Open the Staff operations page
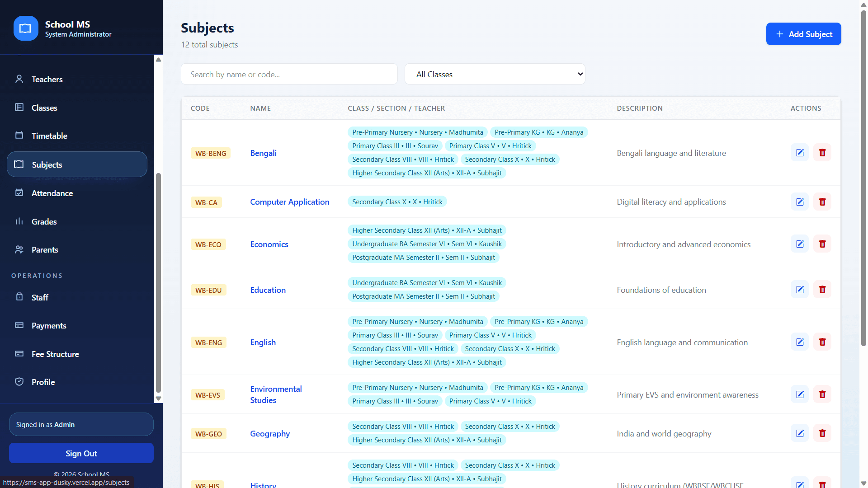The image size is (868, 488). [77, 297]
